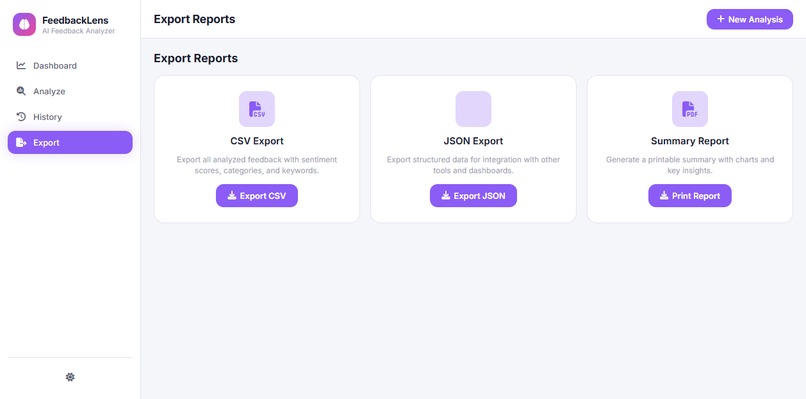Click the CSV Export description text

pyautogui.click(x=257, y=165)
